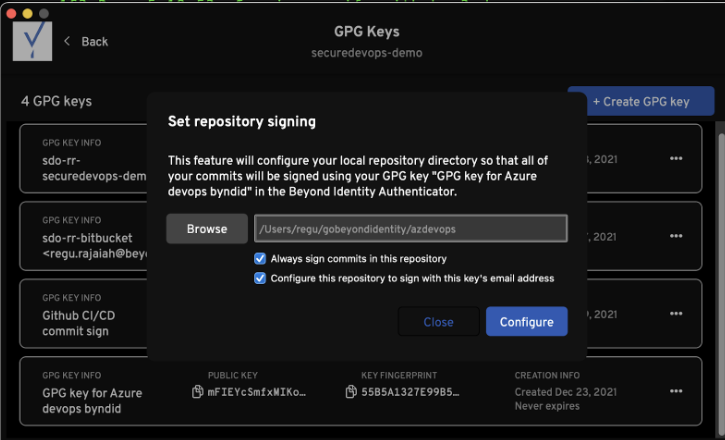Click the 4 GPG keys count label
The width and height of the screenshot is (725, 440).
(56, 101)
